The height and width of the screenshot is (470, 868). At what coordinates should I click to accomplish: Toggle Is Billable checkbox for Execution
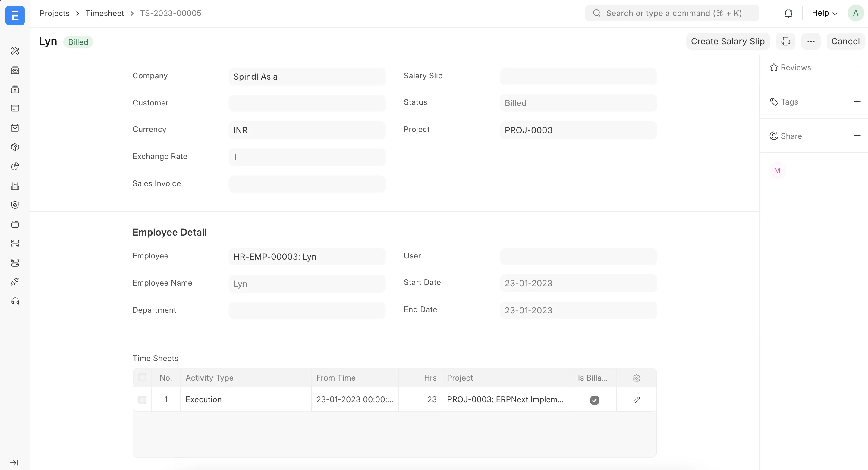point(594,400)
